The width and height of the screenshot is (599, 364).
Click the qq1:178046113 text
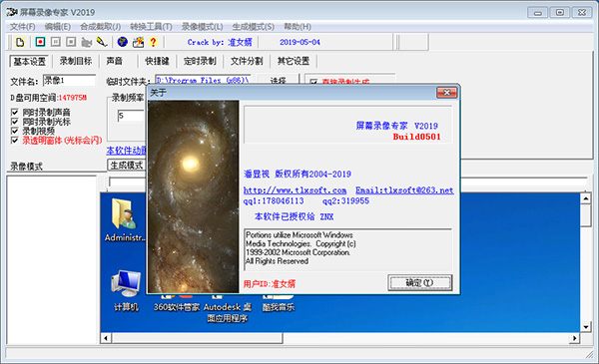[x=274, y=201]
